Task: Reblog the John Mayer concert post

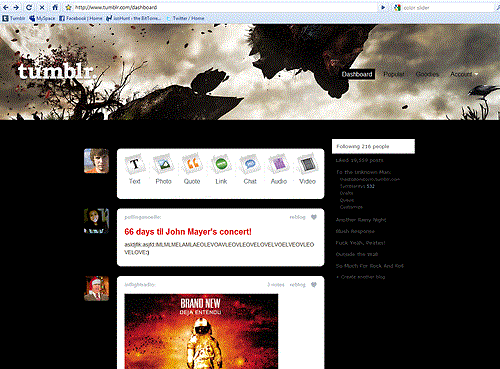Action: [297, 217]
